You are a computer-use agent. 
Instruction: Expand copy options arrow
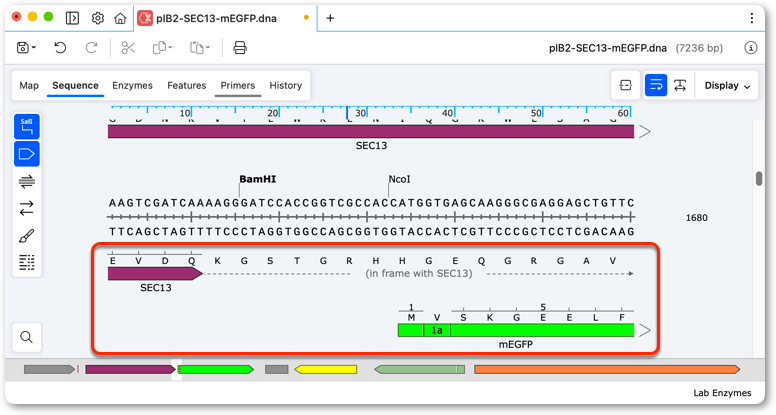click(170, 48)
